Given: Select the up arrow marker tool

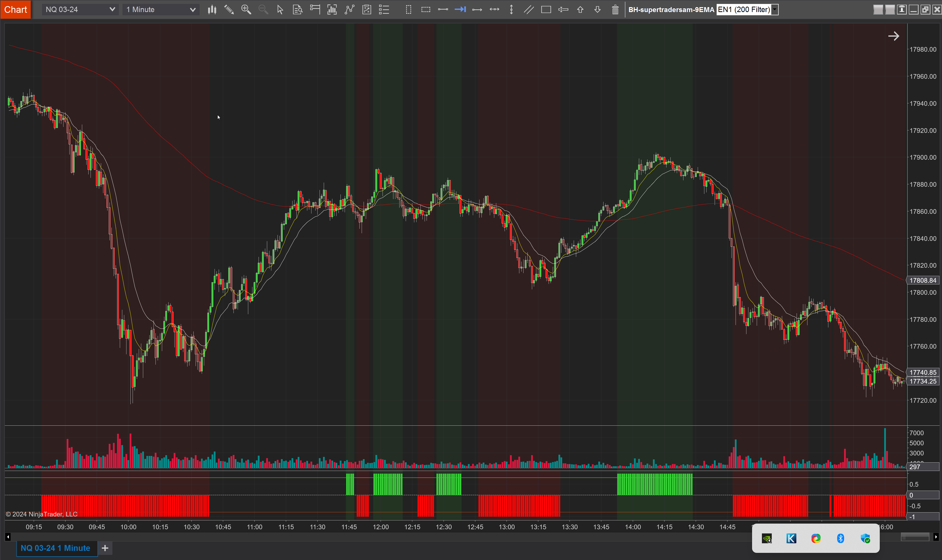Looking at the screenshot, I should 580,9.
